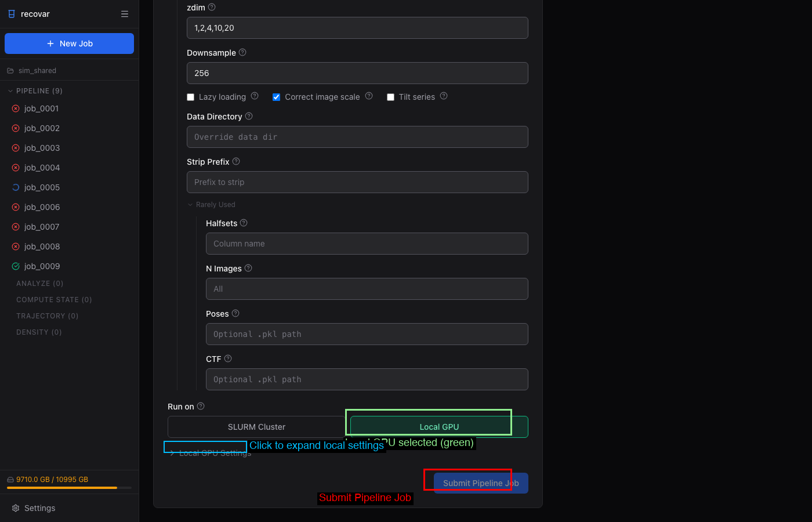Click failed status icon of job_0008

[x=16, y=246]
